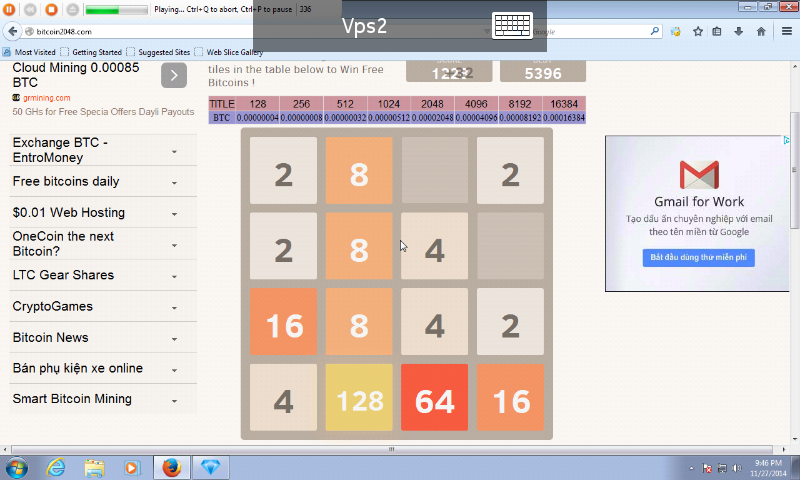Expand Bán phụ kiện xe online item

pyautogui.click(x=103, y=368)
